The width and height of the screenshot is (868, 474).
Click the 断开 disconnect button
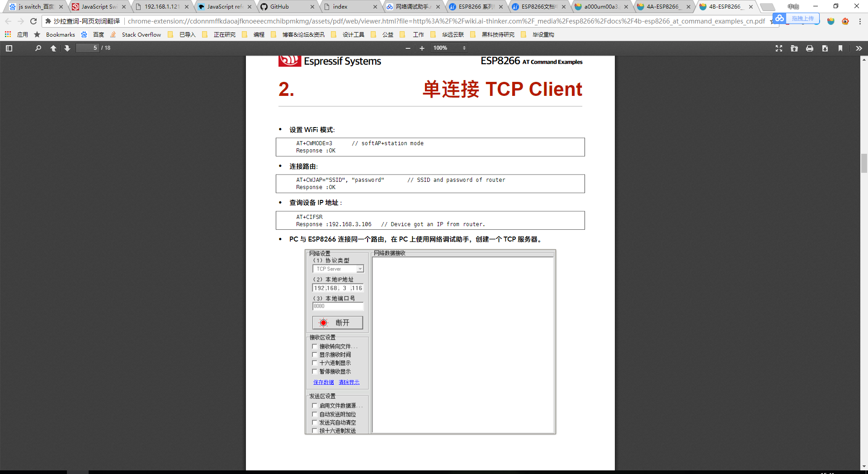338,322
